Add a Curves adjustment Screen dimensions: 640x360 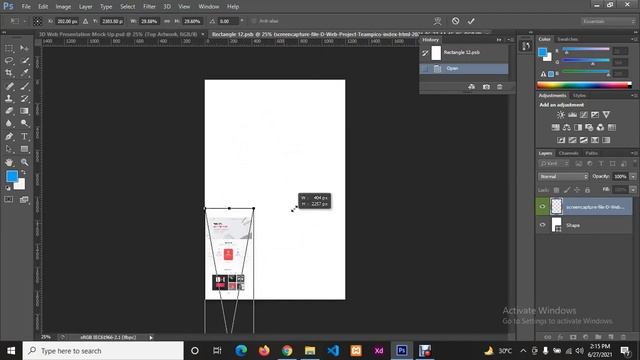[584, 115]
